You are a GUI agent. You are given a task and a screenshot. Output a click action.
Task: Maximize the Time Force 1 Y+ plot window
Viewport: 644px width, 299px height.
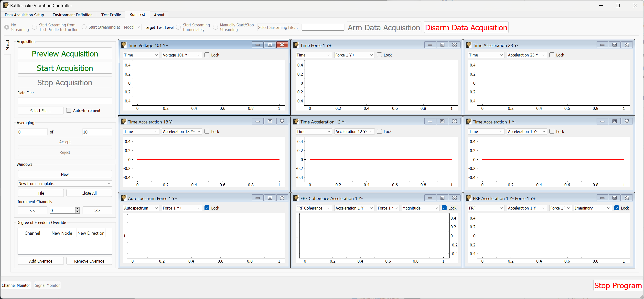(442, 44)
